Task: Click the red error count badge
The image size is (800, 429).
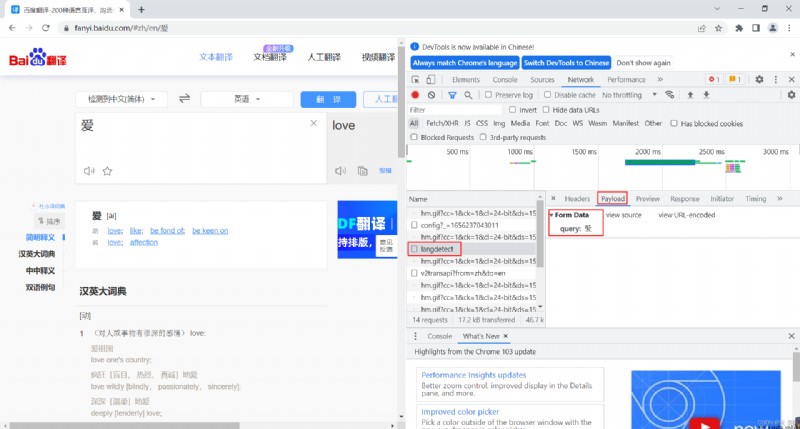Action: (x=713, y=80)
